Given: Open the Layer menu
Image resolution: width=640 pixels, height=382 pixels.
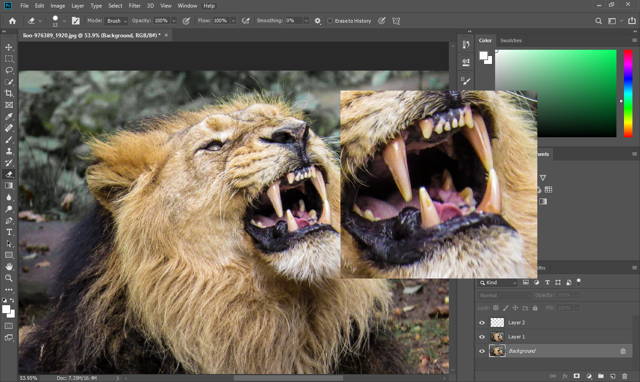Looking at the screenshot, I should tap(78, 6).
